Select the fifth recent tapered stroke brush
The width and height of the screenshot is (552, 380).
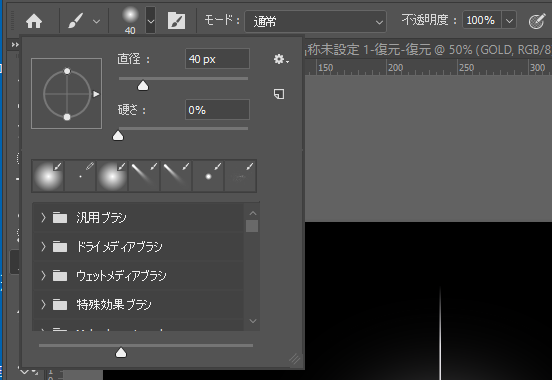click(x=176, y=176)
